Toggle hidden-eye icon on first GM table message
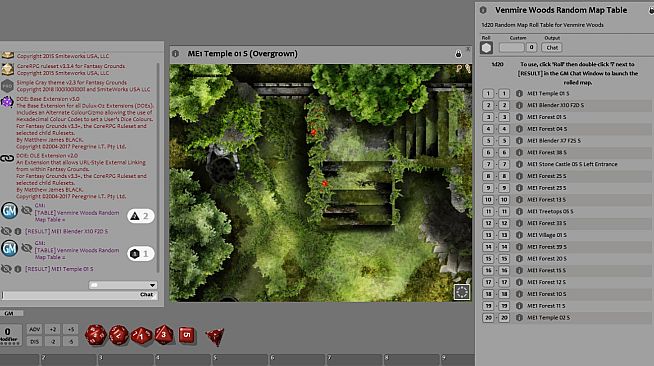Image resolution: width=654 pixels, height=366 pixels. 27,211
